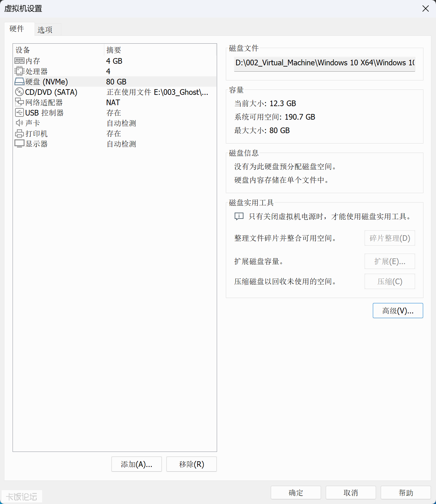Image resolution: width=436 pixels, height=504 pixels.
Task: Click the 4 GB memory summary value
Action: 114,61
